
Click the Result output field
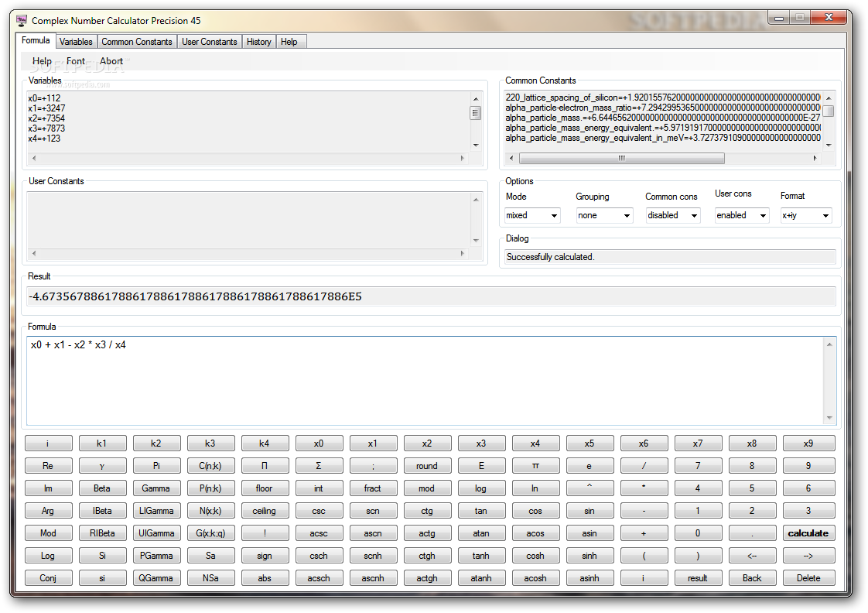pyautogui.click(x=431, y=296)
